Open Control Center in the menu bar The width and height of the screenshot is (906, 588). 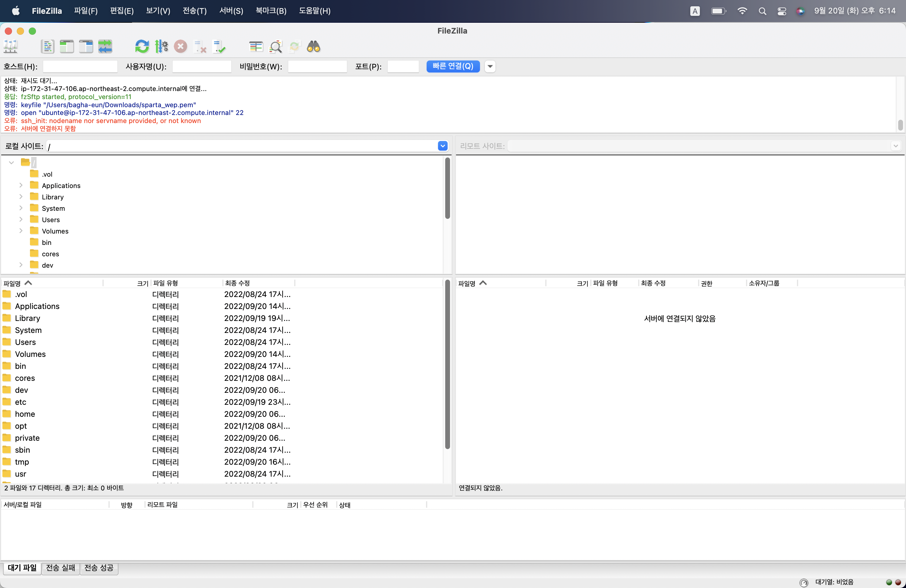pos(782,11)
